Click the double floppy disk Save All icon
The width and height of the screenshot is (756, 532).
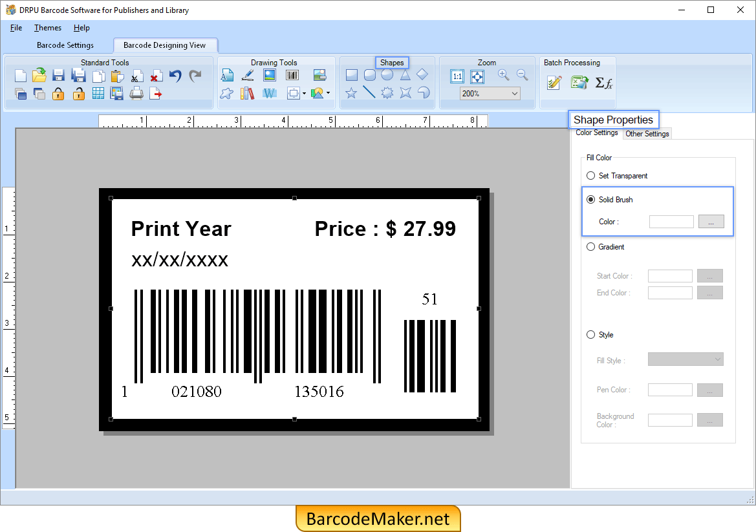[x=78, y=75]
